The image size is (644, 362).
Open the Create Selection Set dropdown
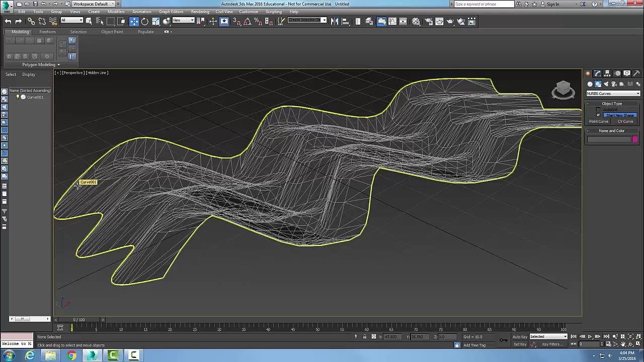pyautogui.click(x=307, y=21)
